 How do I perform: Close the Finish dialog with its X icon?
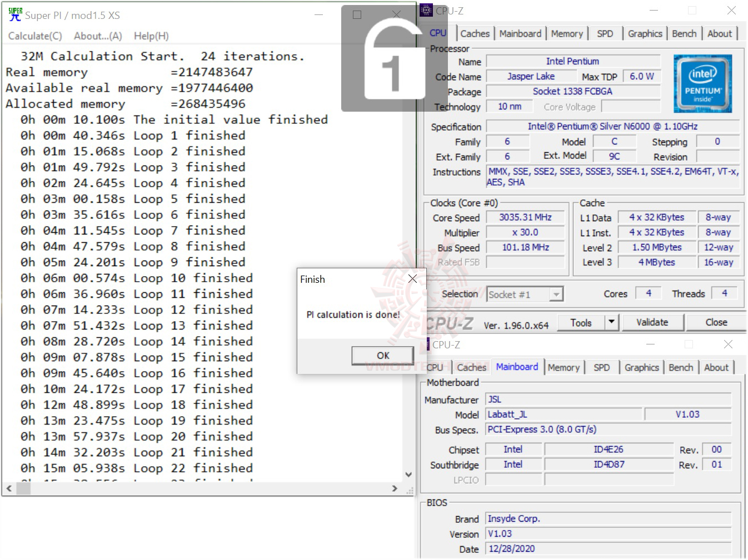tap(412, 279)
